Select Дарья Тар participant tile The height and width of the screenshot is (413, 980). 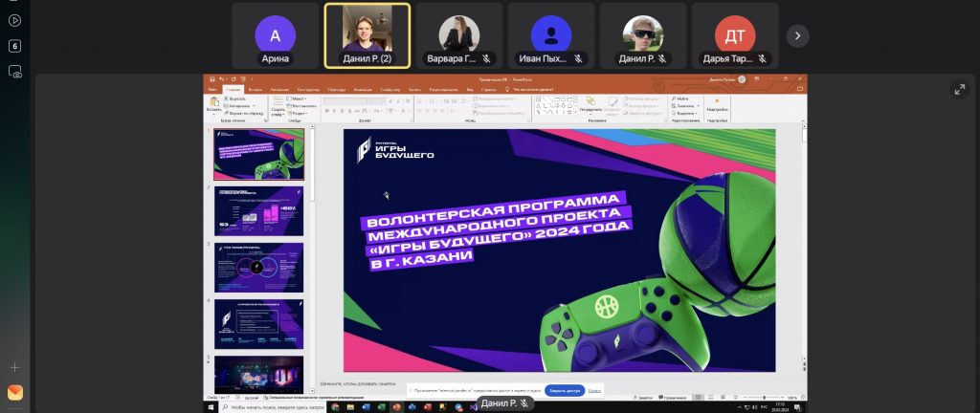point(735,35)
